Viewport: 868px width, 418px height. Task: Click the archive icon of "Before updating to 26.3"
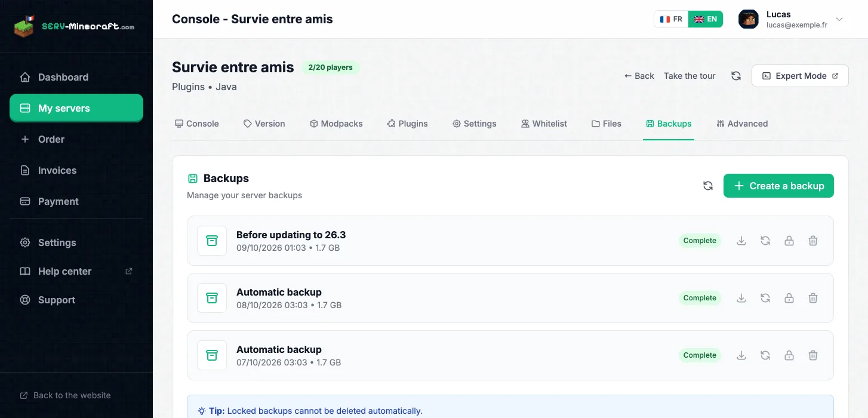(x=212, y=241)
